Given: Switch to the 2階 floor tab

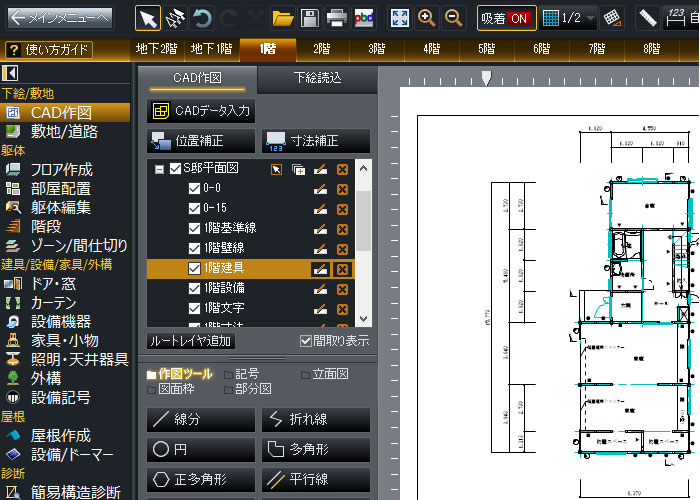Looking at the screenshot, I should coord(321,48).
